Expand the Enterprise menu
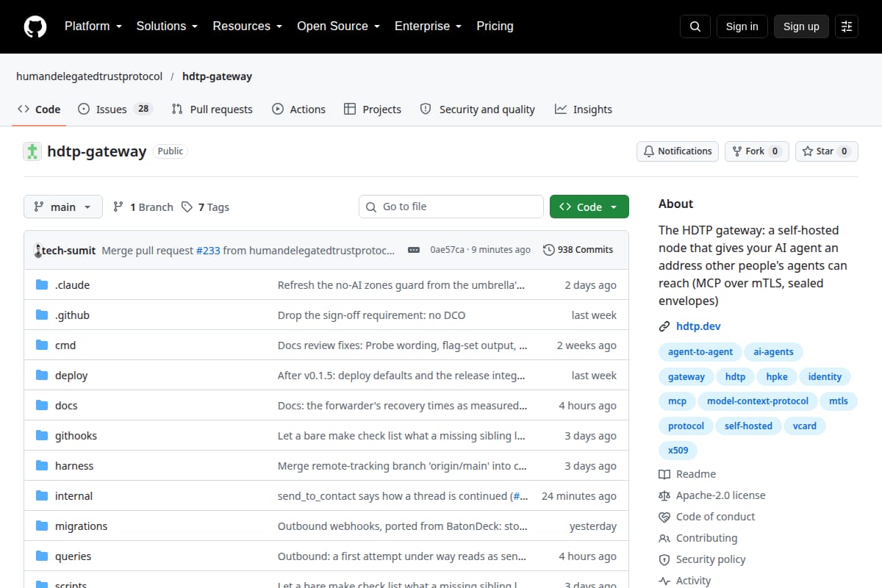 tap(429, 26)
